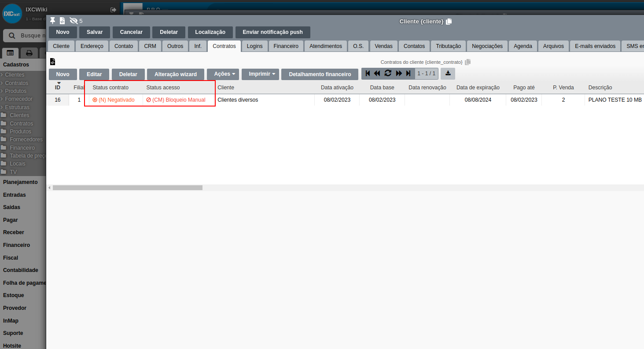
Task: Open the code document icon above the contracts grid
Action: coord(52,62)
